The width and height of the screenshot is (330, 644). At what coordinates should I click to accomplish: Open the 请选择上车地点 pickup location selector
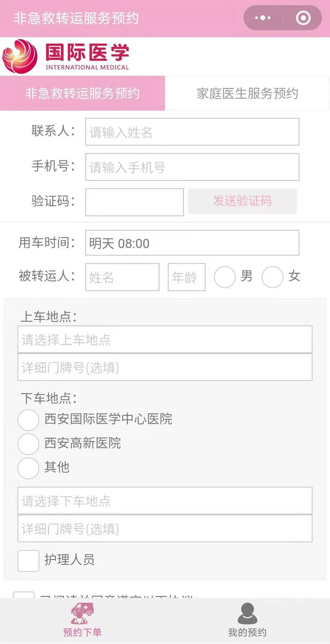pyautogui.click(x=165, y=340)
